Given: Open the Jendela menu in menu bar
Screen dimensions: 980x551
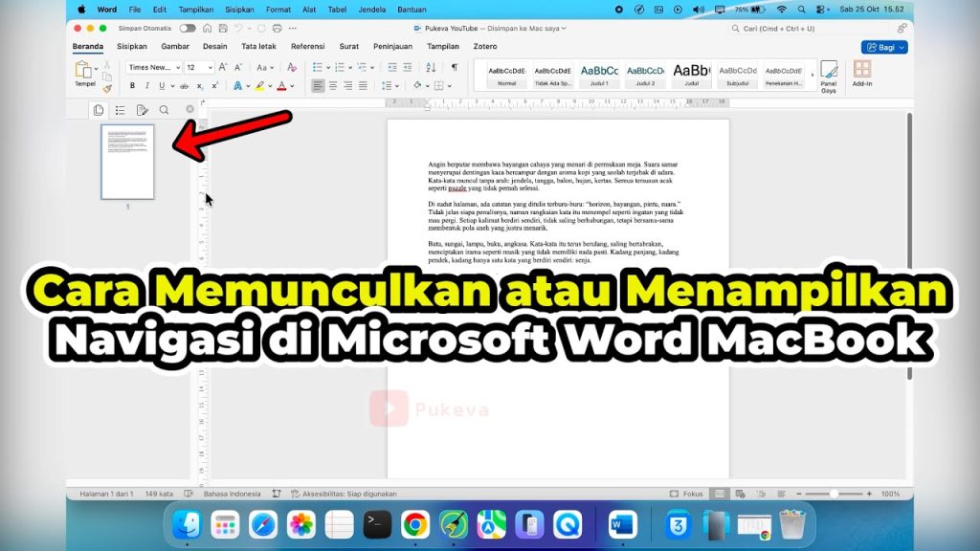Looking at the screenshot, I should [372, 10].
